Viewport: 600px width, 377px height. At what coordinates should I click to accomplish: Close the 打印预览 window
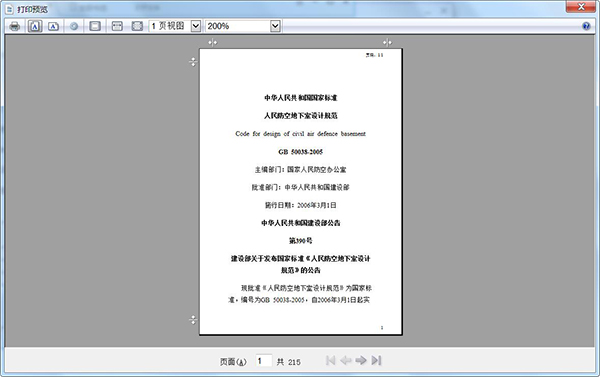[580, 7]
